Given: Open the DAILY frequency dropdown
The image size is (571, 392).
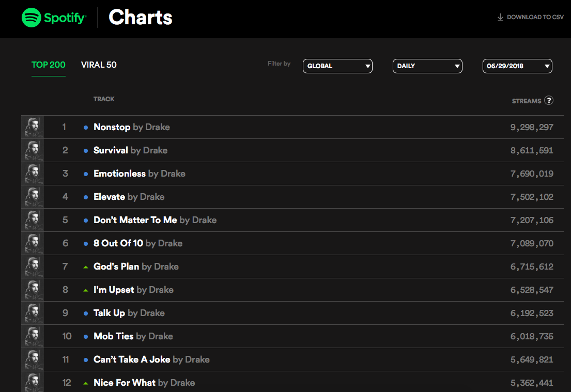Looking at the screenshot, I should click(427, 66).
